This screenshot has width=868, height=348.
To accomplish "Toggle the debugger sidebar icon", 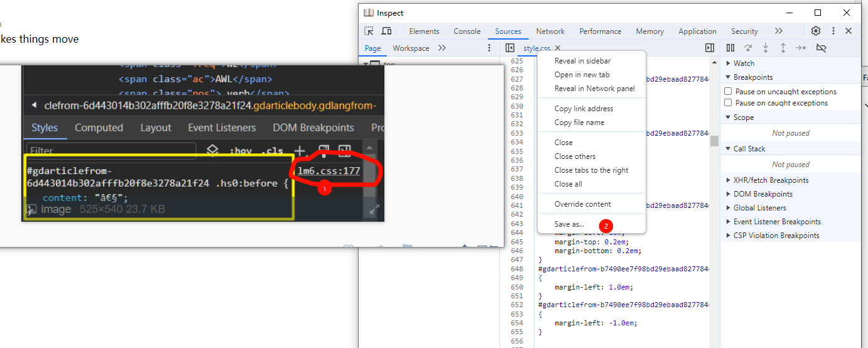I will (710, 48).
